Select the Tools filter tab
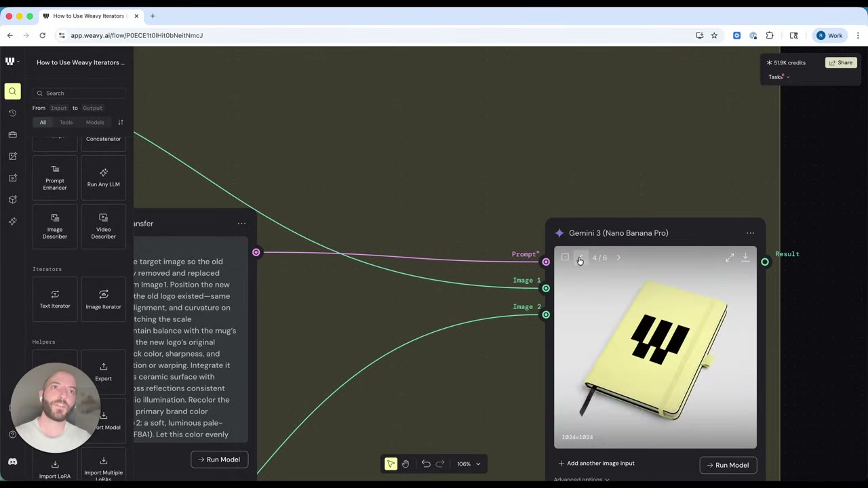The image size is (868, 488). [66, 123]
